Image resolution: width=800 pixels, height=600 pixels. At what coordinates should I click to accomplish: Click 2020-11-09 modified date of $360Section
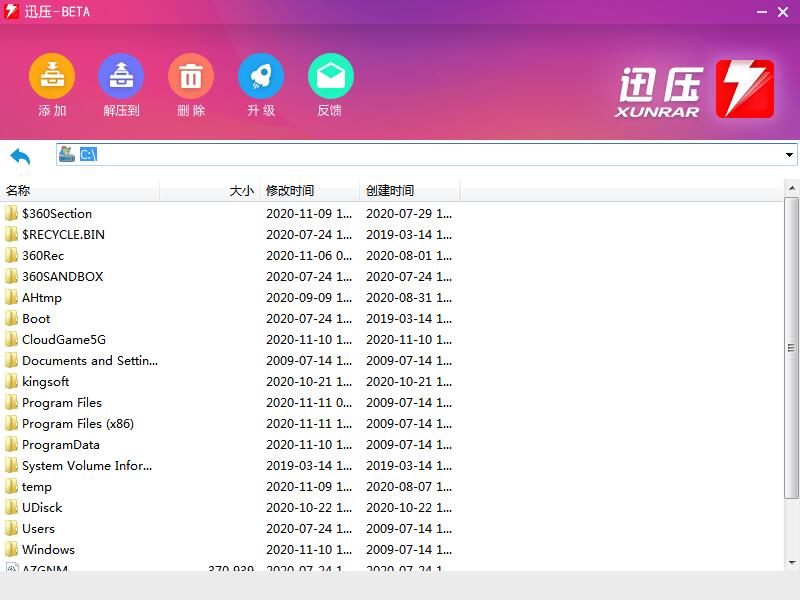click(x=309, y=213)
